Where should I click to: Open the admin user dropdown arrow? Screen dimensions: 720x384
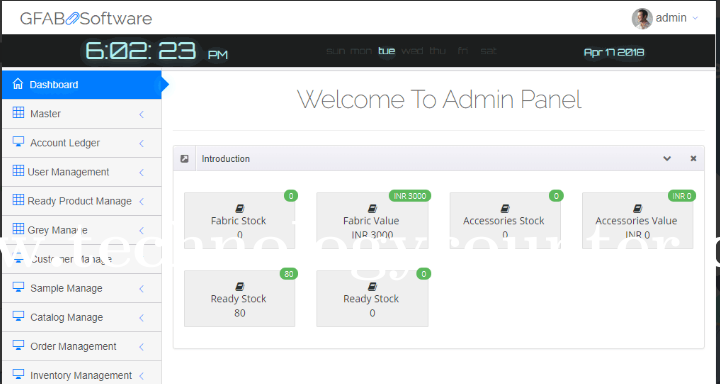tap(695, 18)
